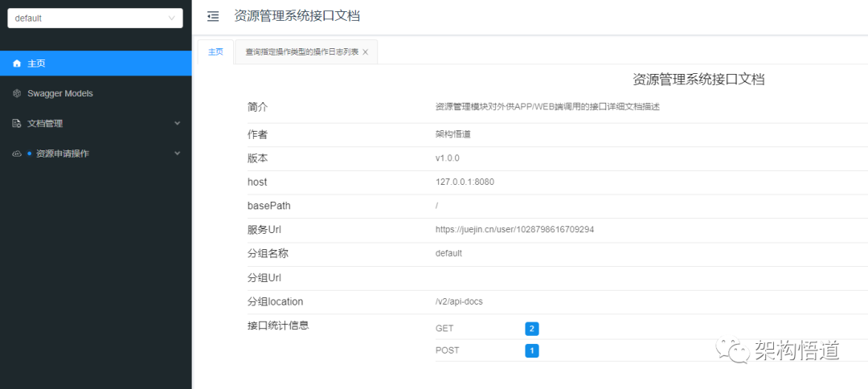Click the basePath label
Image resolution: width=868 pixels, height=389 pixels.
click(269, 206)
